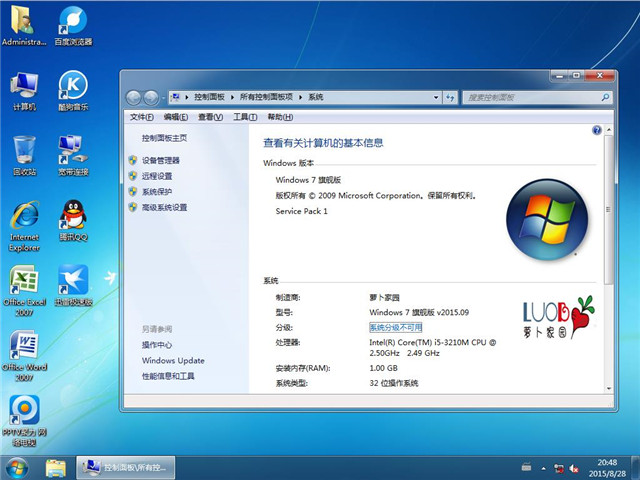Launch Office Excel 2007 shortcut
Screen dimensions: 640x480
[x=24, y=291]
